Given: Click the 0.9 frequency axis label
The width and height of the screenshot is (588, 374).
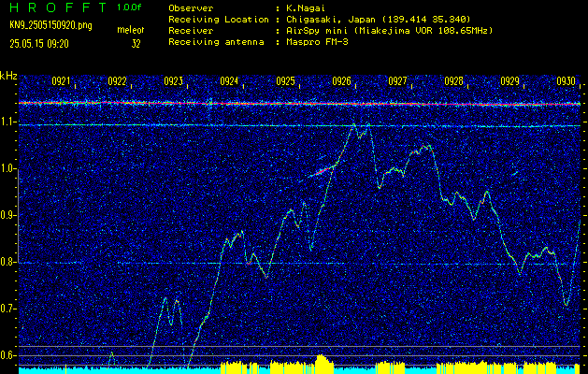Looking at the screenshot, I should [x=7, y=215].
